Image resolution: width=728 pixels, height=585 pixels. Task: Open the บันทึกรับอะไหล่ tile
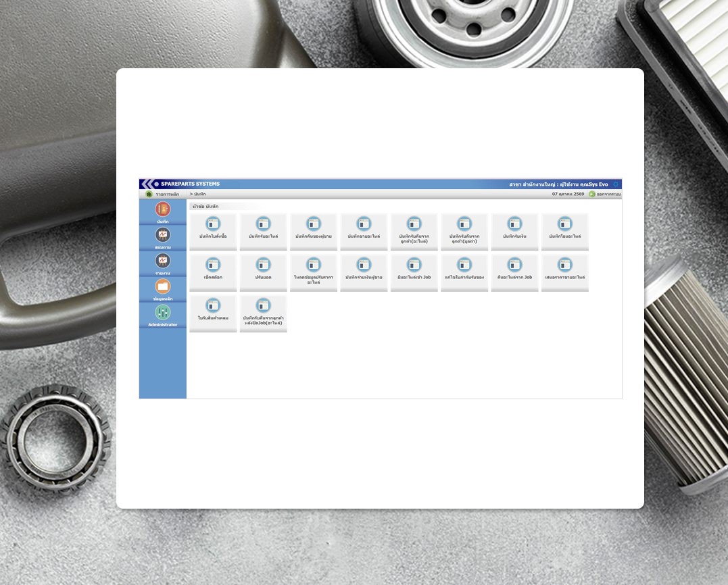[263, 232]
